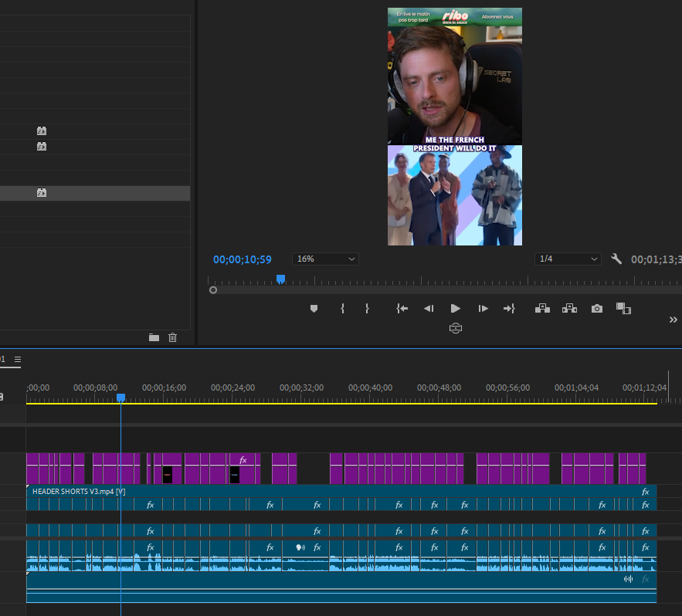Go to In point button

(402, 309)
